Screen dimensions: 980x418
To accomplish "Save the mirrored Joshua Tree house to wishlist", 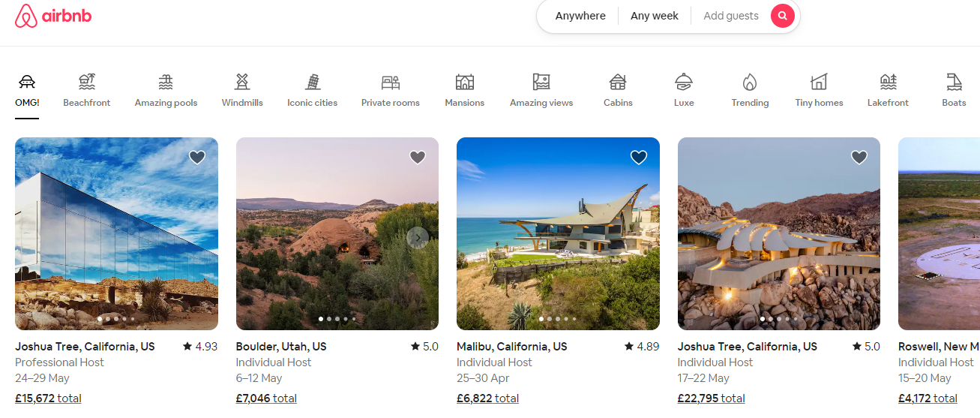I will pos(197,157).
